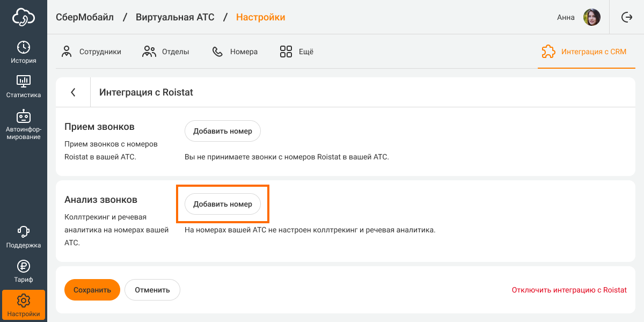Expand the Ещё menu
The height and width of the screenshot is (322, 644).
[297, 52]
